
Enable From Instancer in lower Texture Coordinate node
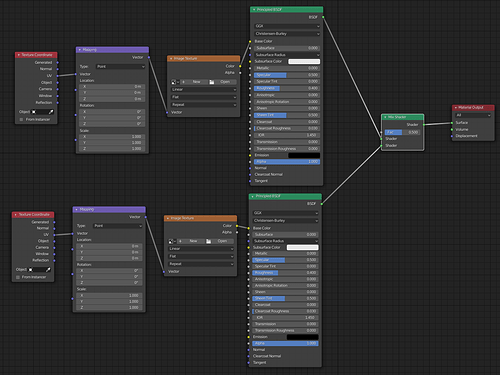point(18,277)
